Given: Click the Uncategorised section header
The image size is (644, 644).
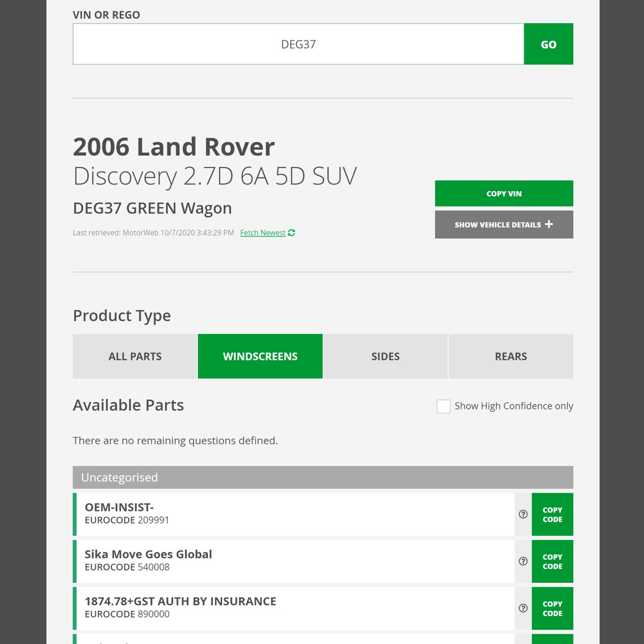Looking at the screenshot, I should coord(323,477).
